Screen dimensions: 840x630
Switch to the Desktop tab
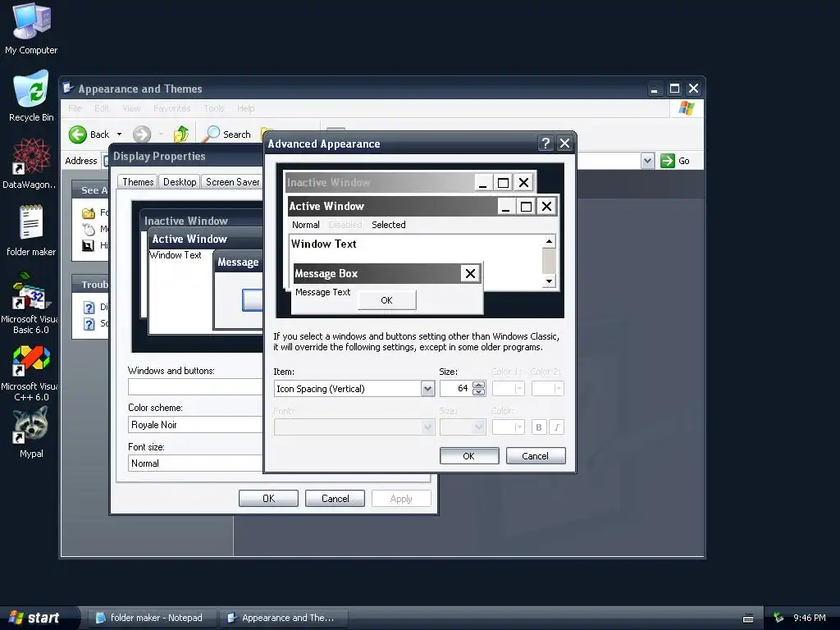coord(180,182)
